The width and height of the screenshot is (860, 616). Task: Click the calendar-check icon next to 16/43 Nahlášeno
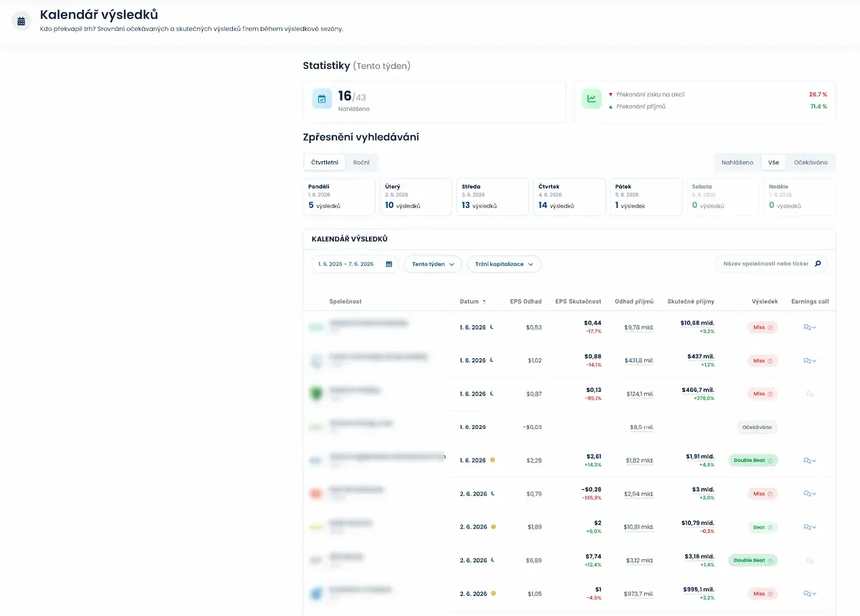322,99
